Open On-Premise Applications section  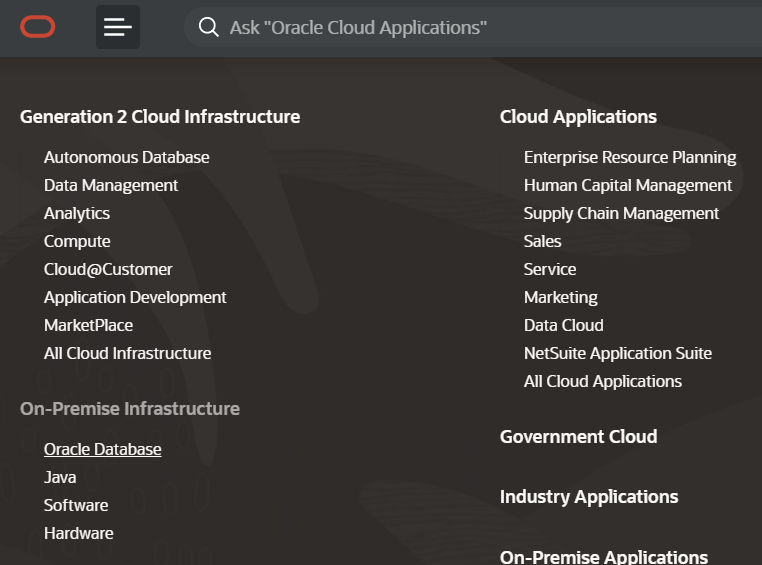click(x=604, y=557)
